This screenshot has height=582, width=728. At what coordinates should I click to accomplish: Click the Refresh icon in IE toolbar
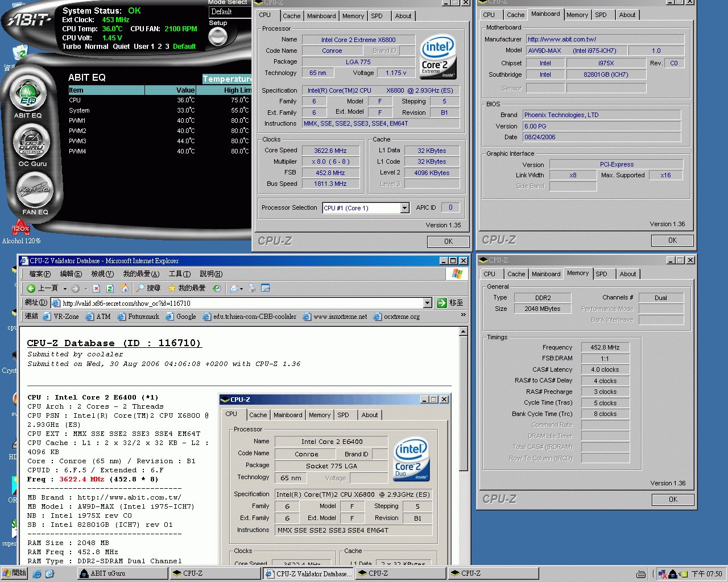pos(110,288)
